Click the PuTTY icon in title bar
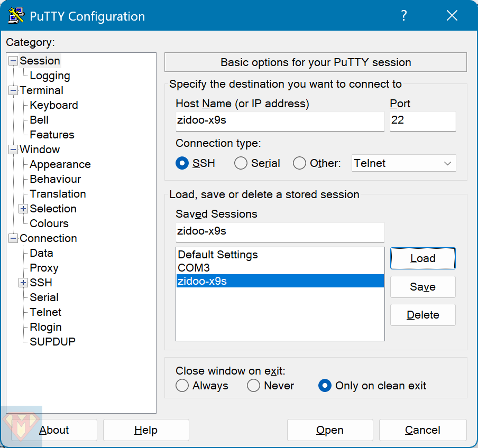This screenshot has height=448, width=478. pyautogui.click(x=16, y=15)
